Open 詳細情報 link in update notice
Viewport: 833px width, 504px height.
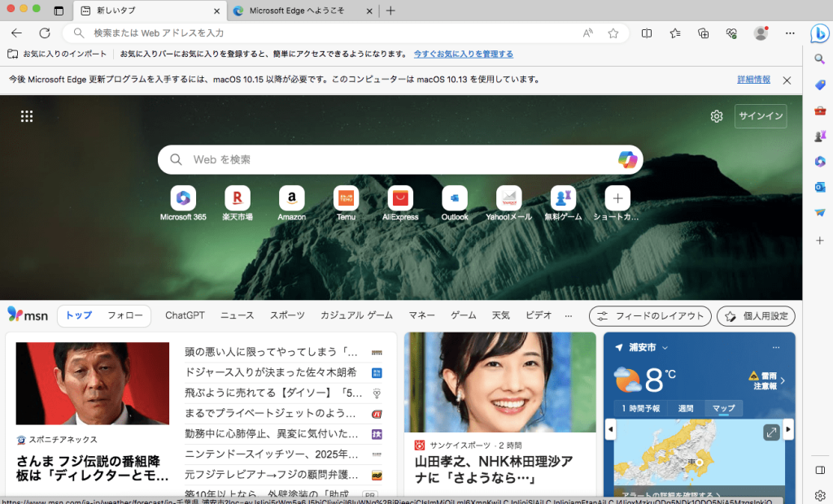[x=753, y=80]
